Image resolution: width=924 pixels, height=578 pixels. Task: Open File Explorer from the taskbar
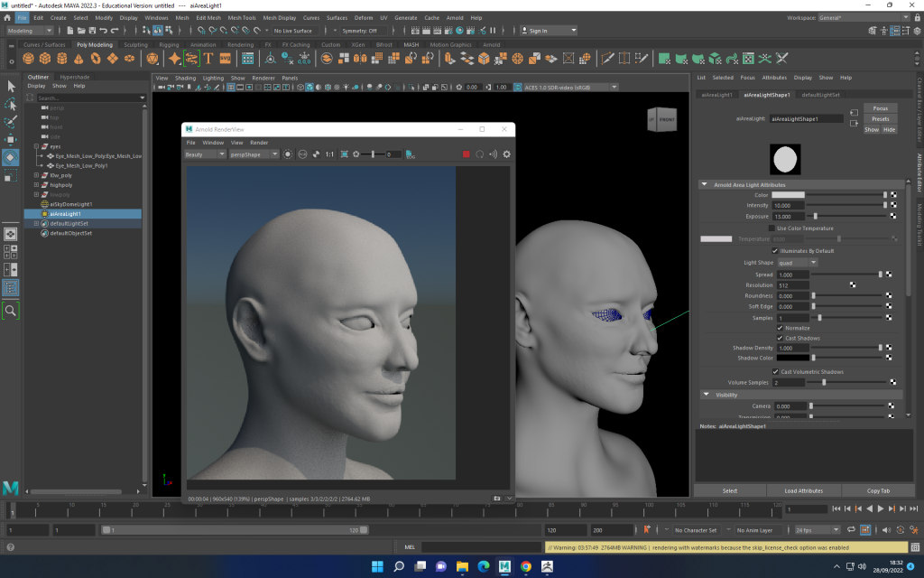coord(462,567)
